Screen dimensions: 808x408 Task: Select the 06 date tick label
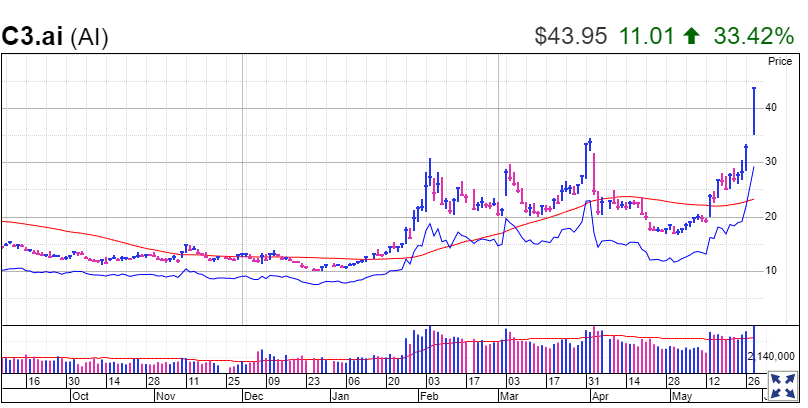tap(354, 382)
